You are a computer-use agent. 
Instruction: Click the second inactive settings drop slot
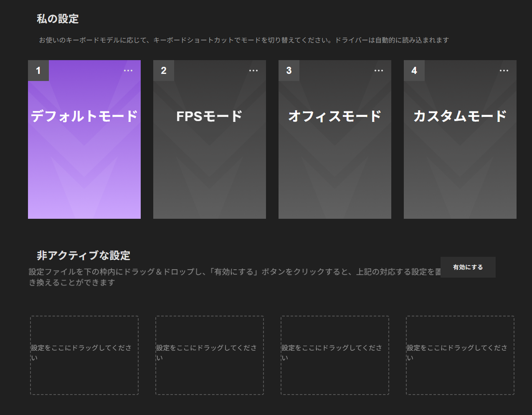tap(210, 355)
